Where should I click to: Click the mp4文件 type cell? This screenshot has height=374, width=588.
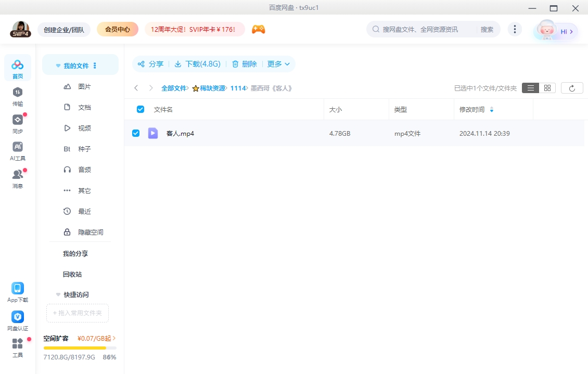pyautogui.click(x=407, y=133)
